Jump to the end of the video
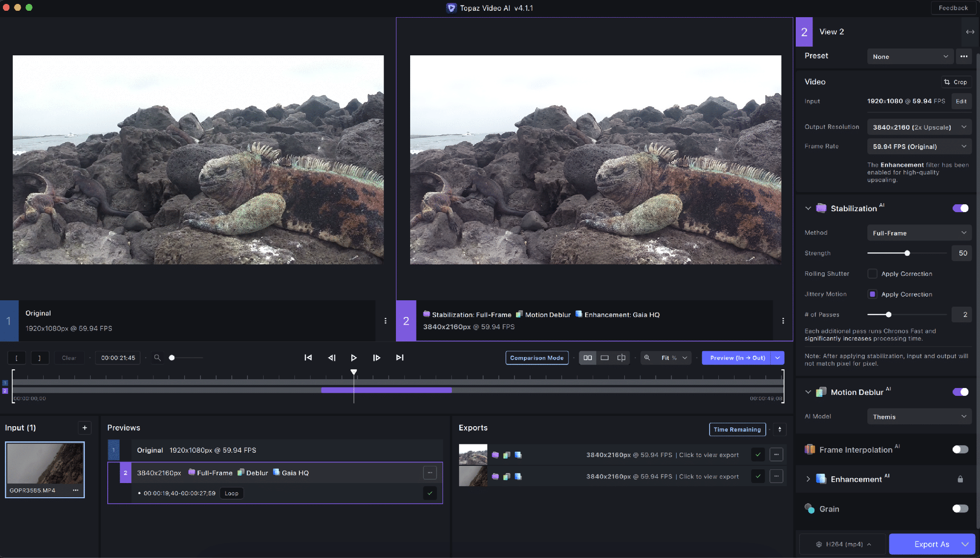 click(400, 358)
